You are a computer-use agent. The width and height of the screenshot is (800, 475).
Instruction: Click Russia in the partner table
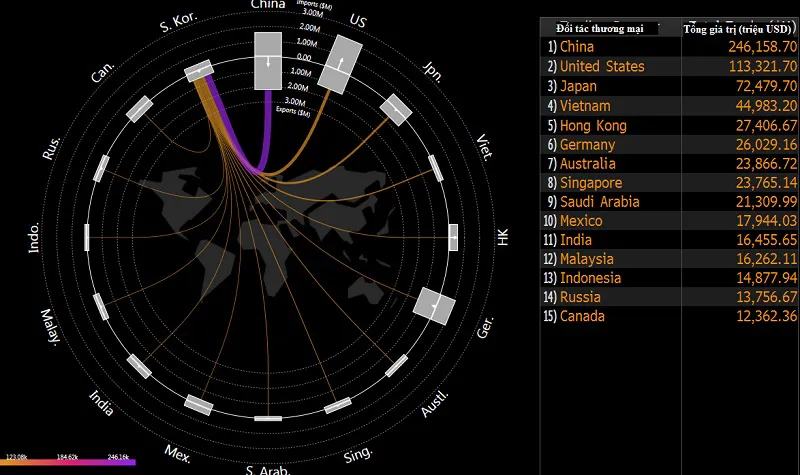click(581, 297)
